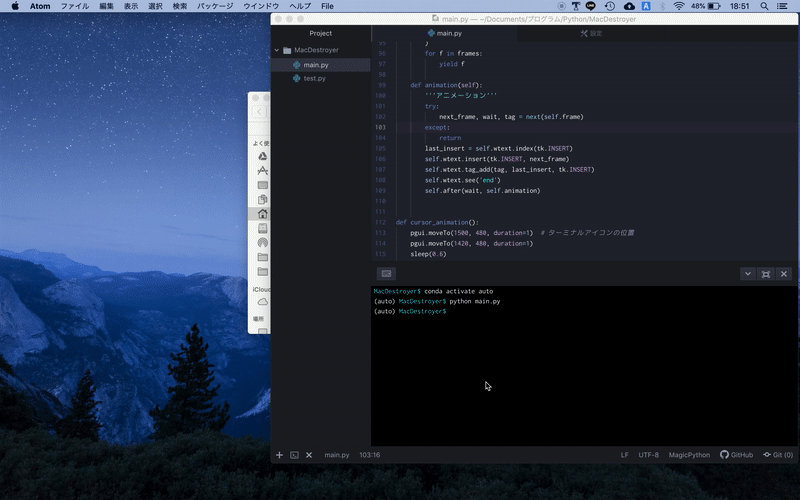The height and width of the screenshot is (500, 800).
Task: Click the Wi-Fi icon in menu bar
Action: click(x=679, y=6)
